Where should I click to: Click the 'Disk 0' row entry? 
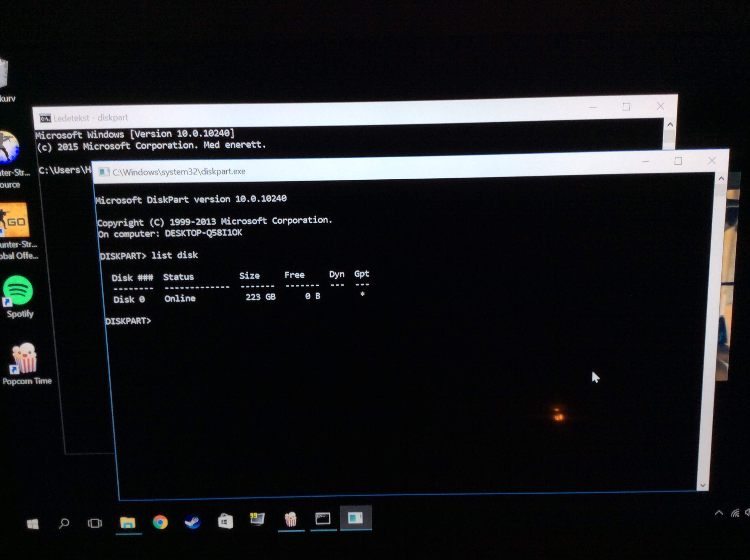point(129,299)
